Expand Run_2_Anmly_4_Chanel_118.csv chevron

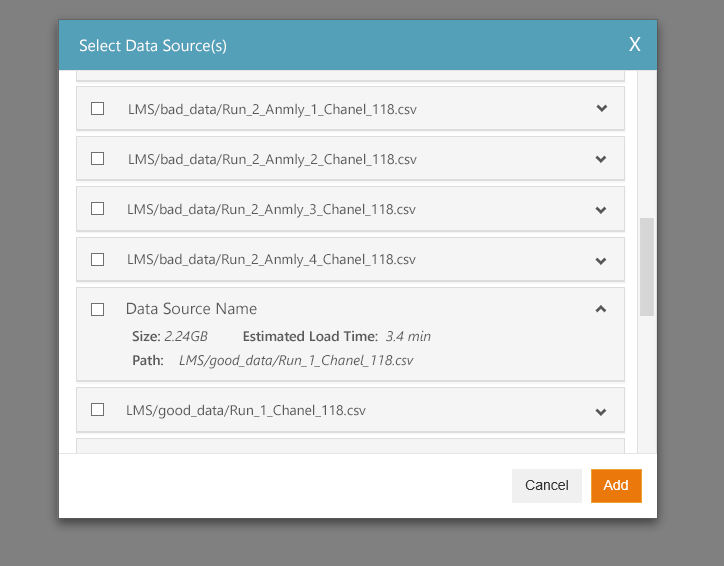coord(601,261)
